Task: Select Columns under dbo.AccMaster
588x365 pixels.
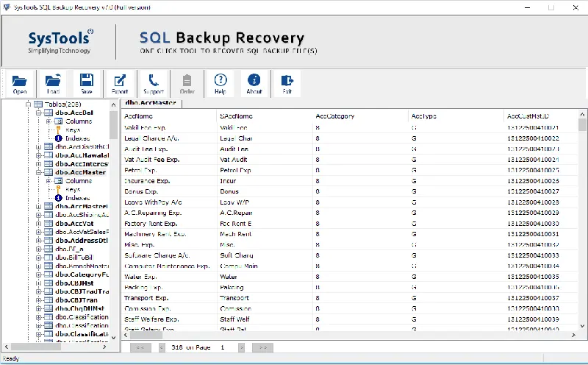Action: click(79, 181)
